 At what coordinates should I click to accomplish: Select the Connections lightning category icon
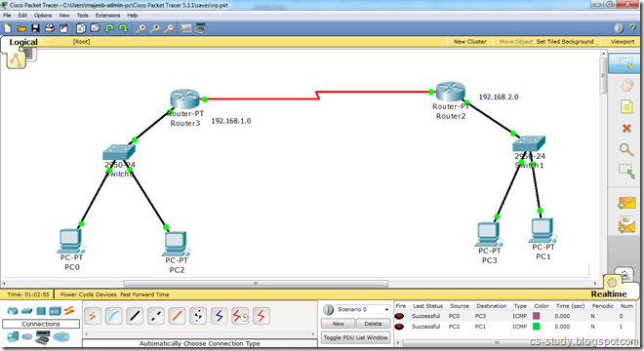tap(69, 311)
